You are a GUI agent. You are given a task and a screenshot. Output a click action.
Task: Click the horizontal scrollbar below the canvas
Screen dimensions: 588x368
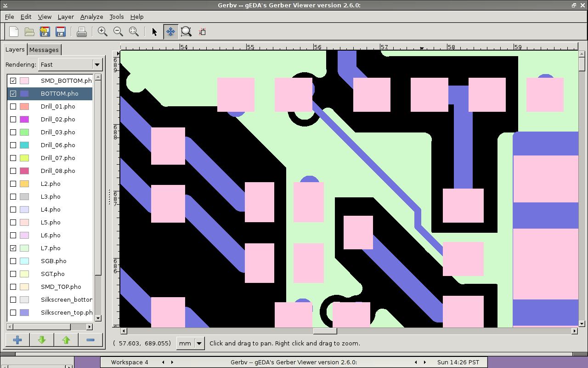coord(325,331)
